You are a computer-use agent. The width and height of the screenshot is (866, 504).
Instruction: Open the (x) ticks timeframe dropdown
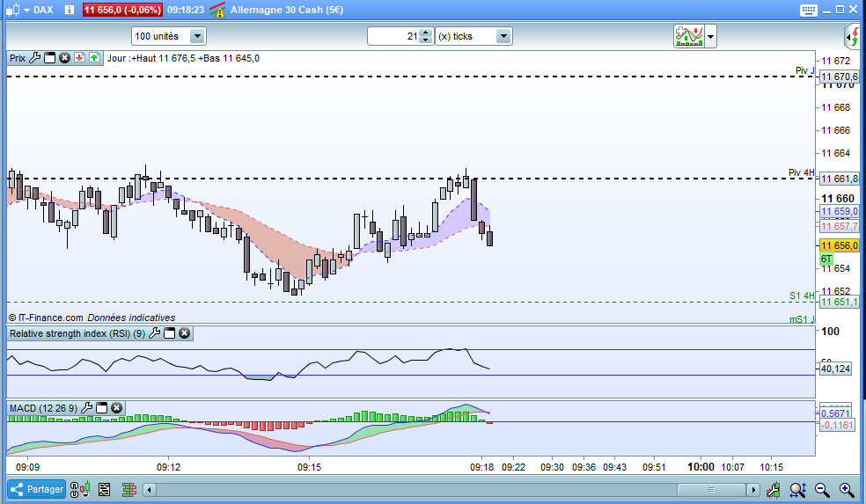click(x=503, y=36)
